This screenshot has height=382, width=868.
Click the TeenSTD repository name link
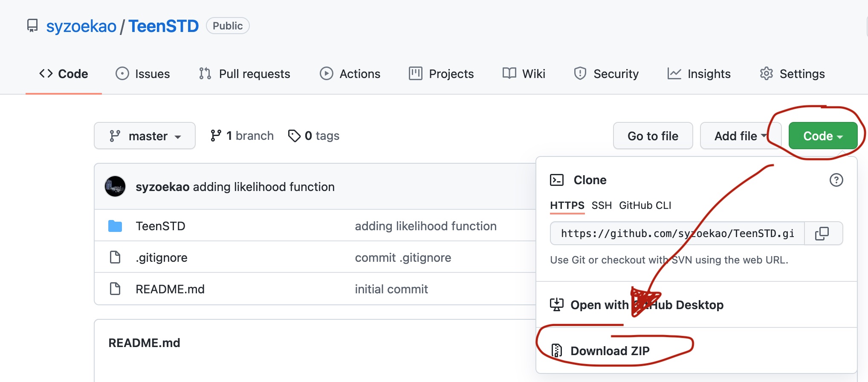(164, 26)
